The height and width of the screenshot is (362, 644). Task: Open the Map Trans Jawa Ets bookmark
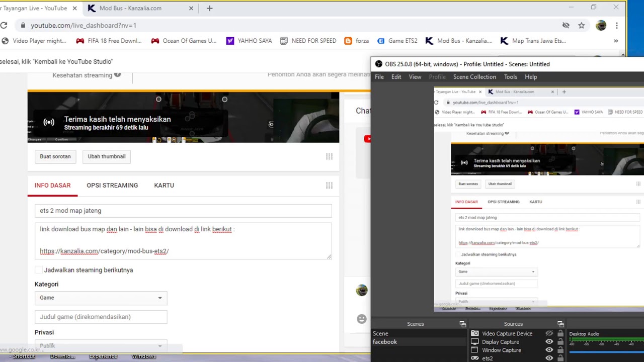(x=533, y=41)
